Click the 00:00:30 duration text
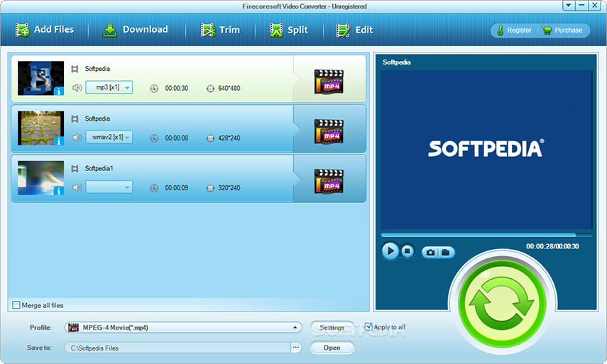 click(x=177, y=88)
